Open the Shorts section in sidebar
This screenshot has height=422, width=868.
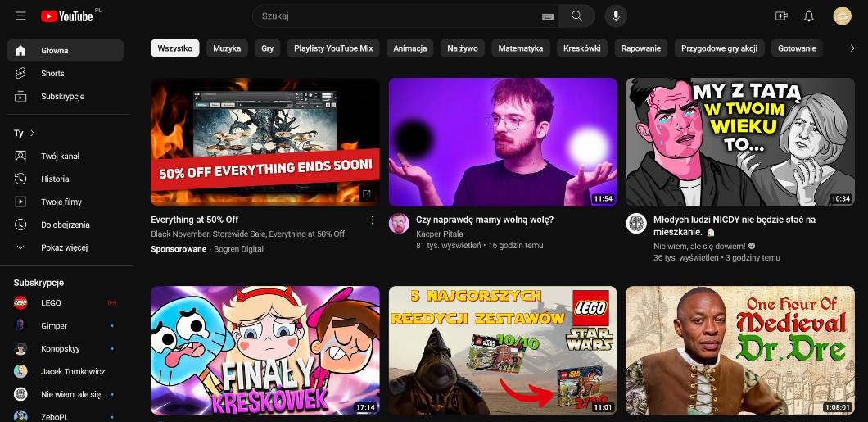pos(52,73)
